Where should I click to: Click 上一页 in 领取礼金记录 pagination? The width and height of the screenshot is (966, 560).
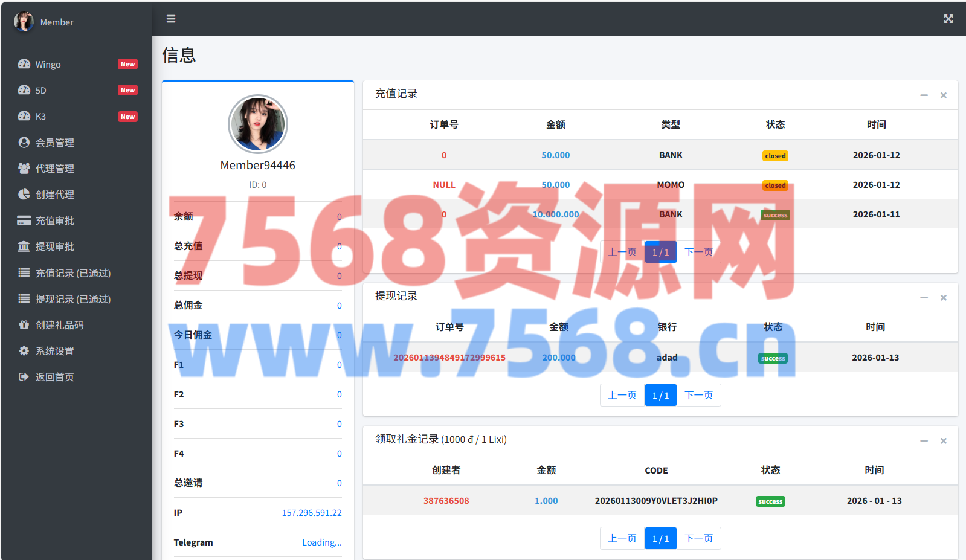point(622,539)
